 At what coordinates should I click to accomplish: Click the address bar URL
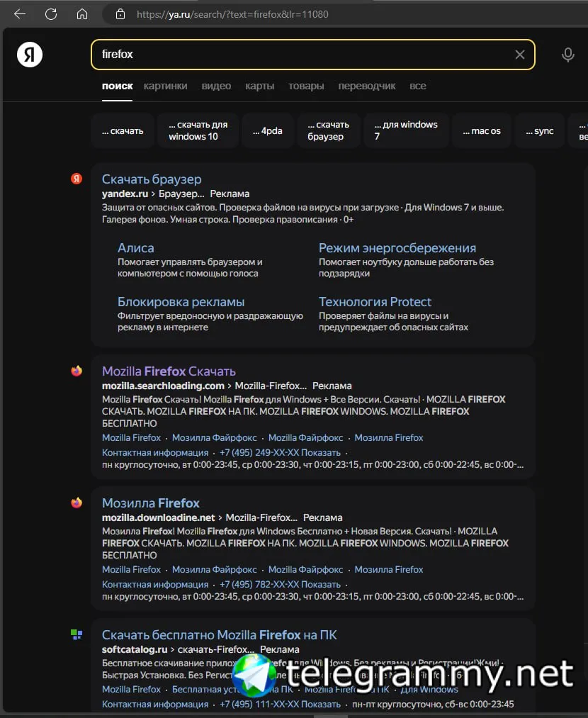click(x=232, y=14)
